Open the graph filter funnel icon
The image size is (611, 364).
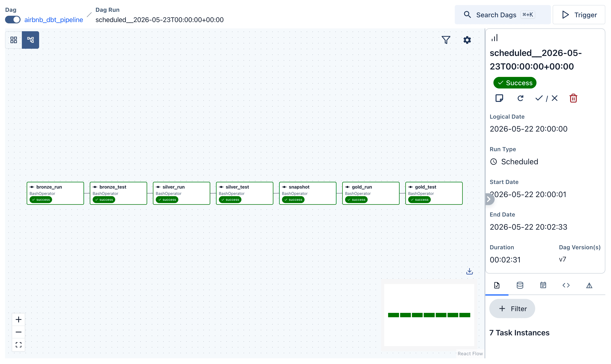click(446, 40)
